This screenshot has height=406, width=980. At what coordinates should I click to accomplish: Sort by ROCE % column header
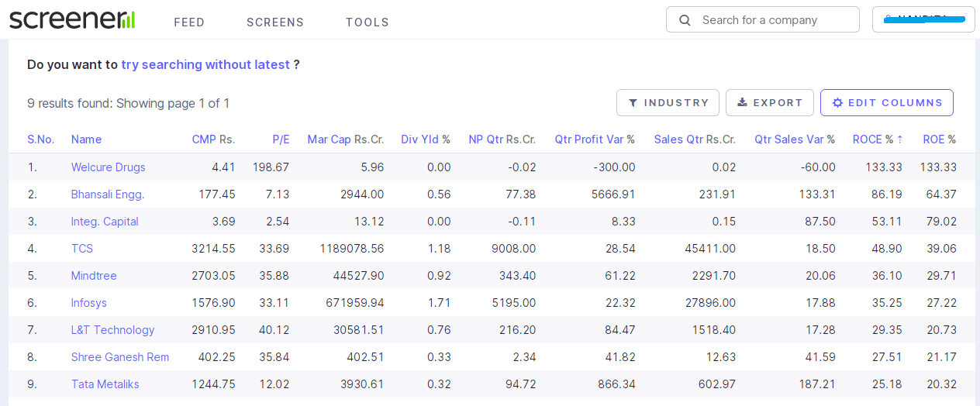coord(878,139)
